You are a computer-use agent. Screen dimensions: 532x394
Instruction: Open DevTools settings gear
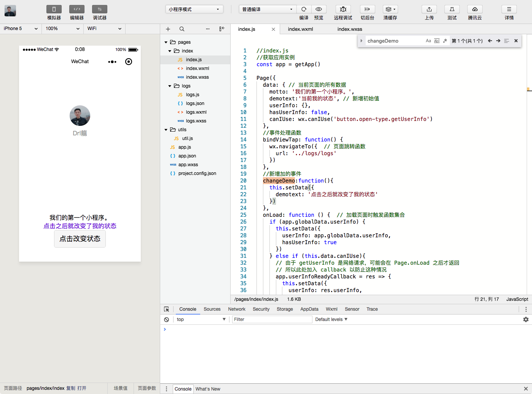point(526,319)
